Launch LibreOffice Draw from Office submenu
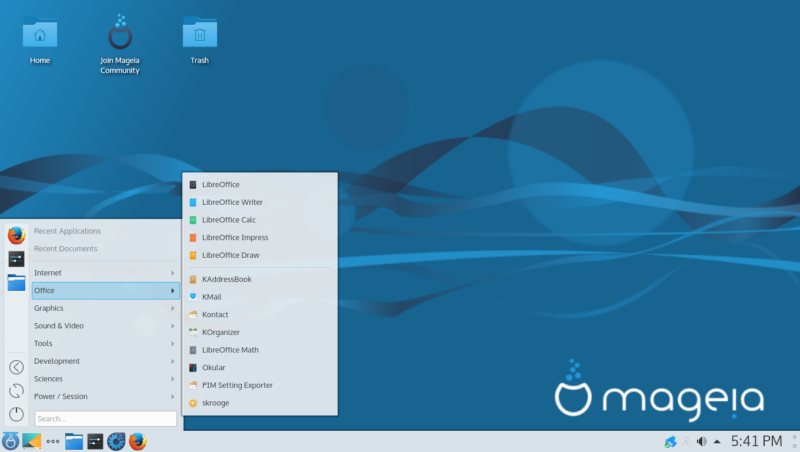800x452 pixels. 260,255
